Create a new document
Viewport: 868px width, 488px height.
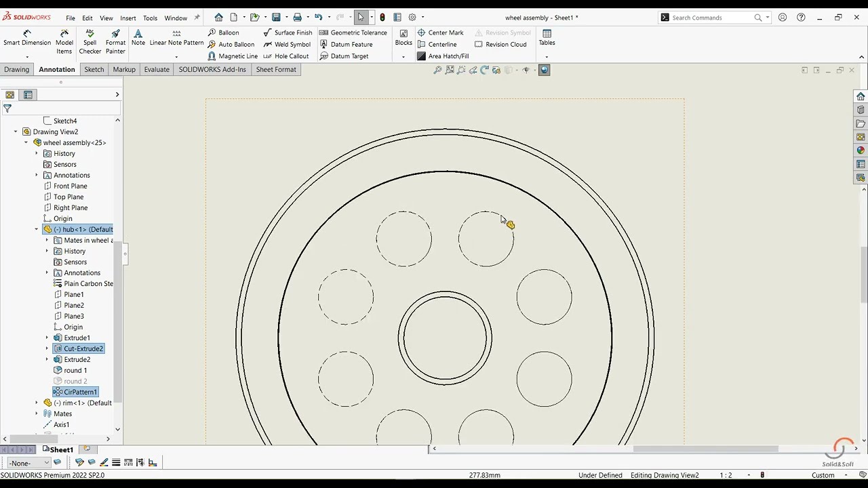(234, 18)
